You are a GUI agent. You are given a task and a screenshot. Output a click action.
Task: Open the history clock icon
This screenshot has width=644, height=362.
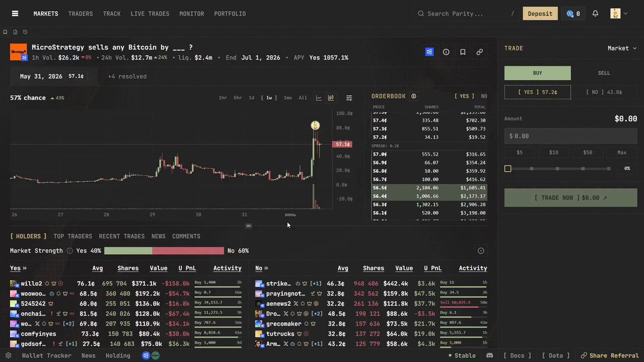click(25, 32)
